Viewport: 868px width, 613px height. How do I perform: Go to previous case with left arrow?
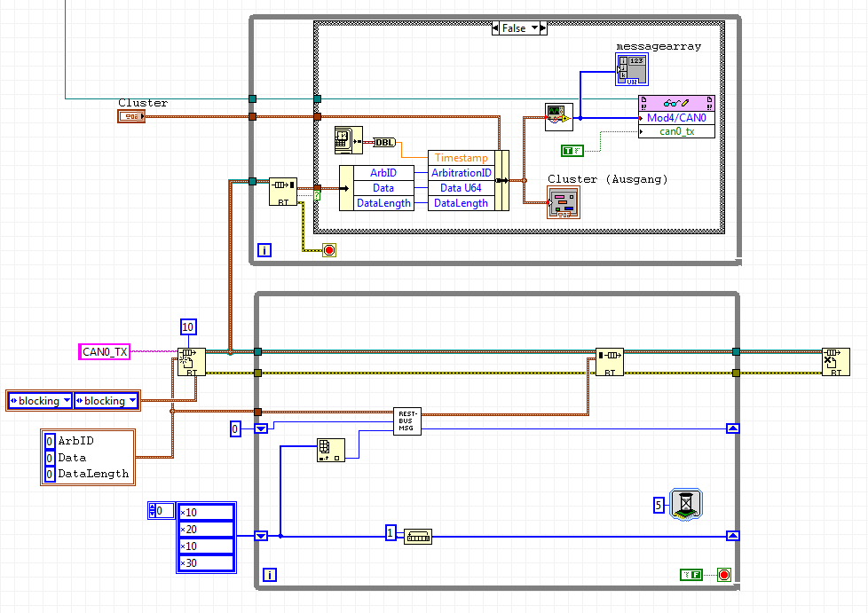coord(495,28)
